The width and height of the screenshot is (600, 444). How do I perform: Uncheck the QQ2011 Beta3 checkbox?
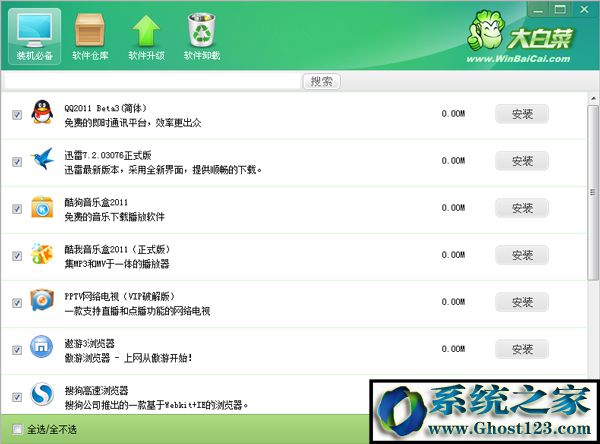(x=17, y=114)
